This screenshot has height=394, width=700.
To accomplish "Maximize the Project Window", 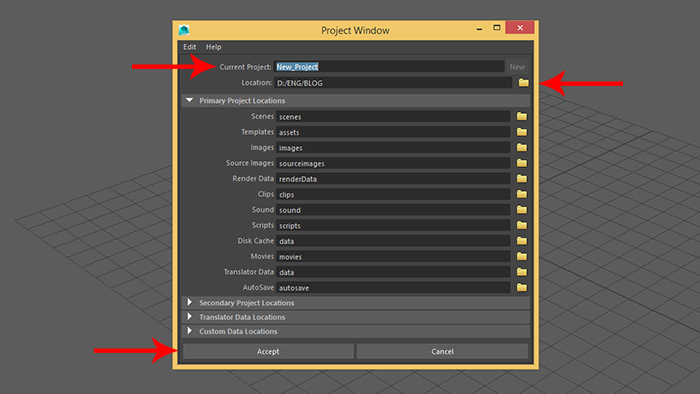I will [496, 28].
